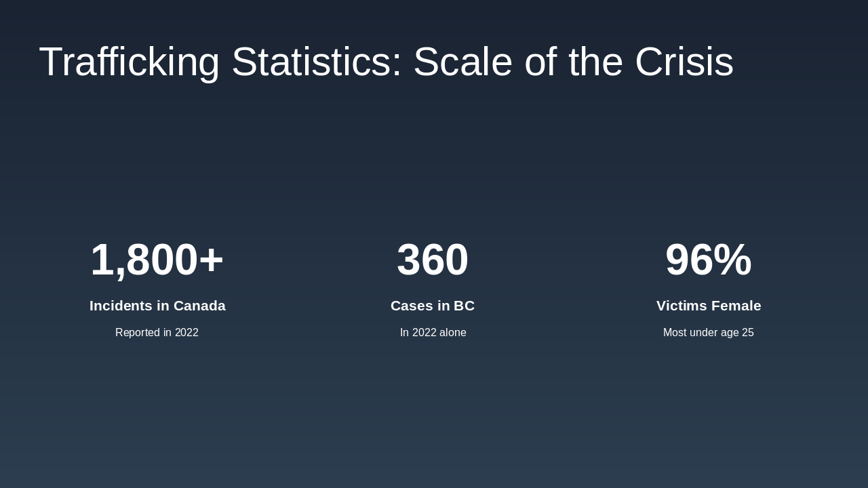This screenshot has width=868, height=488.
Task: Click the word 'Trafficking' in the slide title
Action: pyautogui.click(x=129, y=62)
